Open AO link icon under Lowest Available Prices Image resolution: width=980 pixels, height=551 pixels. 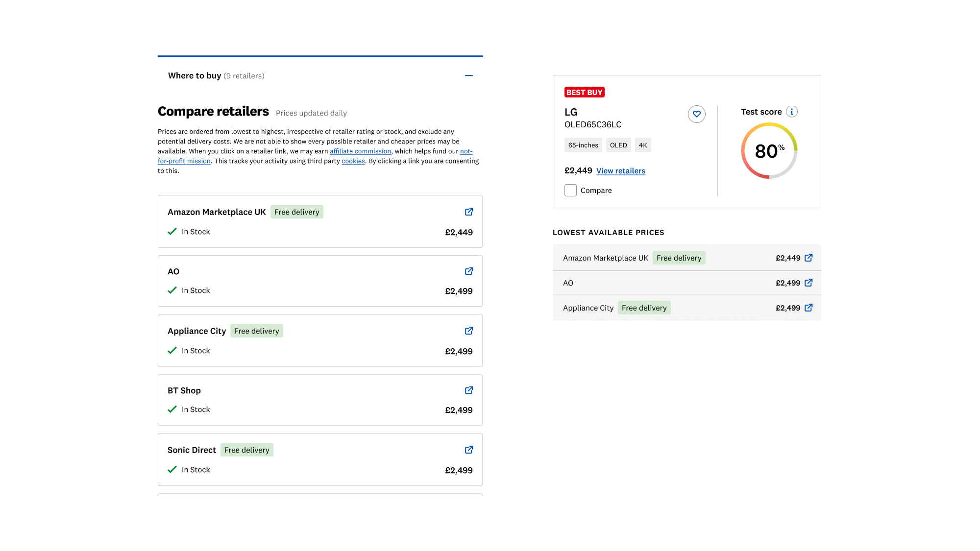point(809,283)
